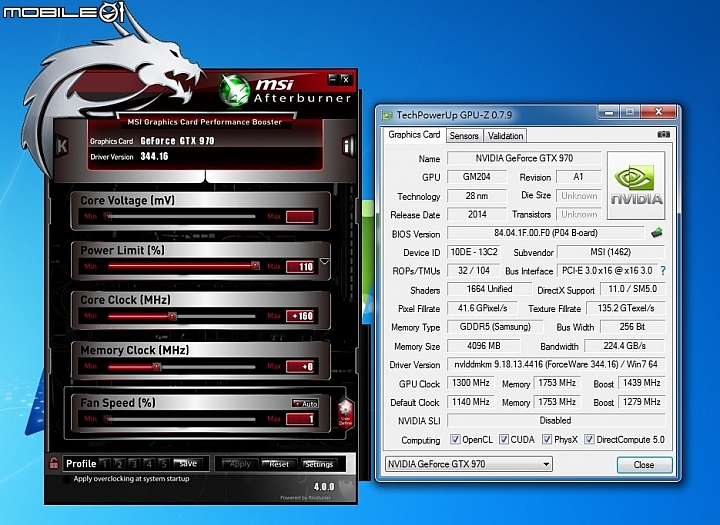Select profile slot 5
This screenshot has height=525, width=720.
[x=163, y=464]
